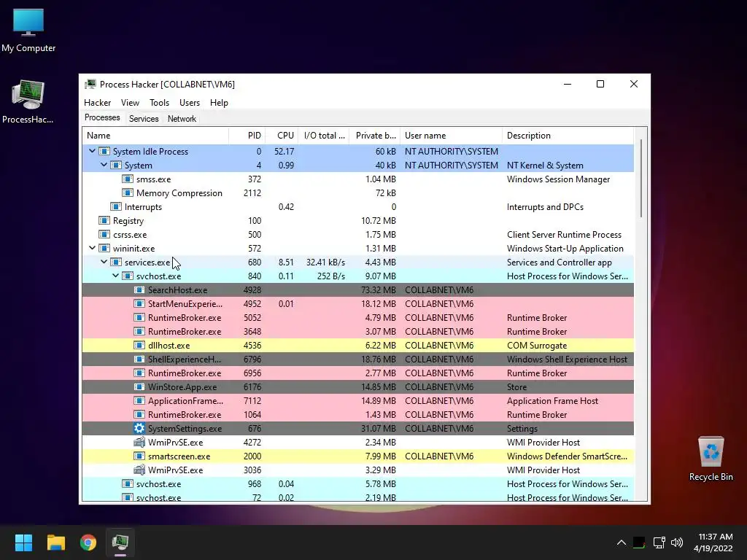Click the SearchHost.exe process icon
Image resolution: width=747 pixels, height=560 pixels.
[x=139, y=290]
